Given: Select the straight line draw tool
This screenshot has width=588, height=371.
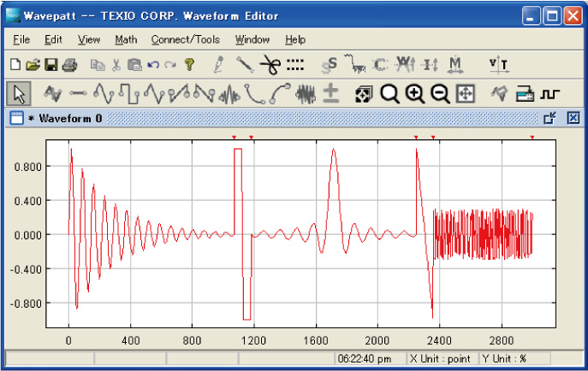Looking at the screenshot, I should [x=245, y=64].
